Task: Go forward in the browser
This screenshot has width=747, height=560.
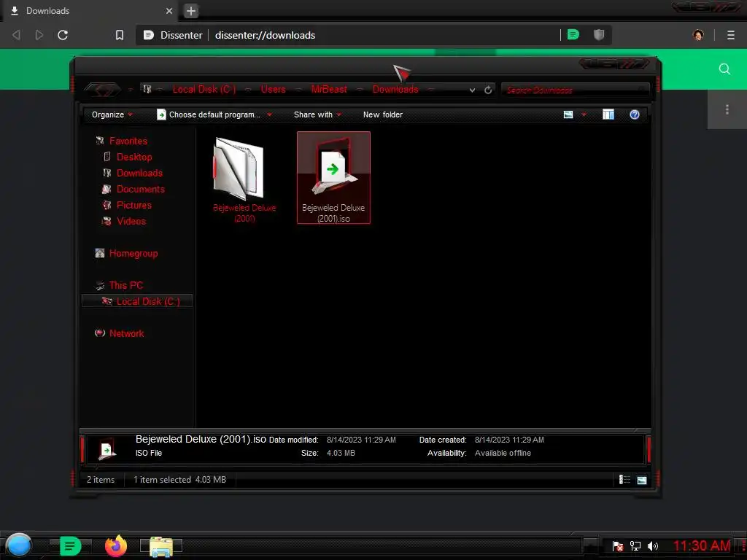Action: tap(39, 35)
